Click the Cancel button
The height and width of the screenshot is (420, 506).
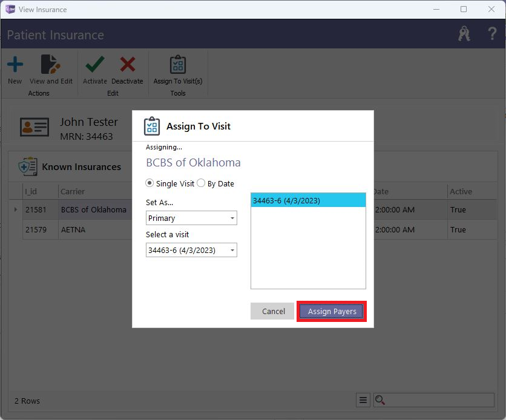272,311
